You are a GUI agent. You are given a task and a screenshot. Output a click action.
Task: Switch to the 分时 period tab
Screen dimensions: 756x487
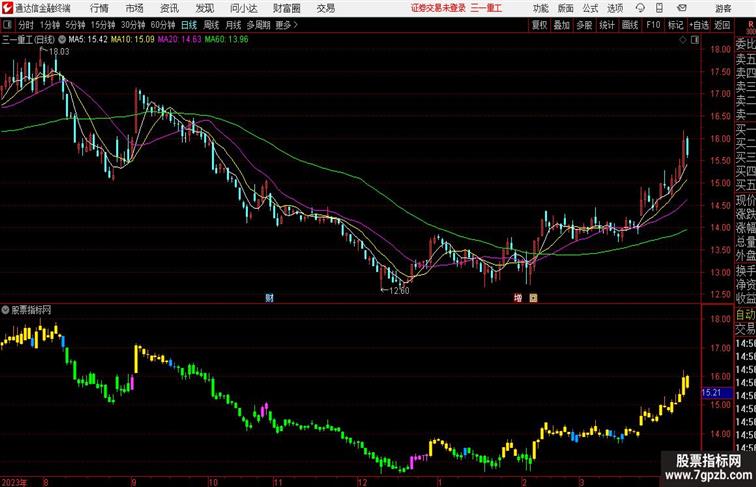click(26, 25)
